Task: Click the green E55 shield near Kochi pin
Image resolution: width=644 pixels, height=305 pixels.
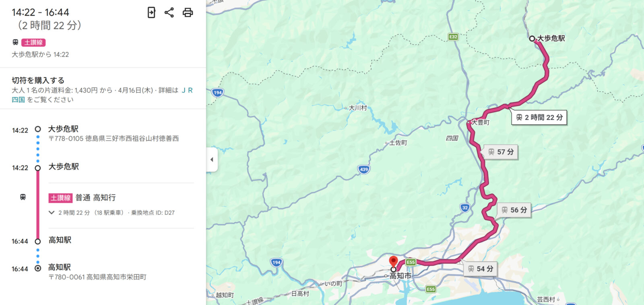Action: point(411,262)
